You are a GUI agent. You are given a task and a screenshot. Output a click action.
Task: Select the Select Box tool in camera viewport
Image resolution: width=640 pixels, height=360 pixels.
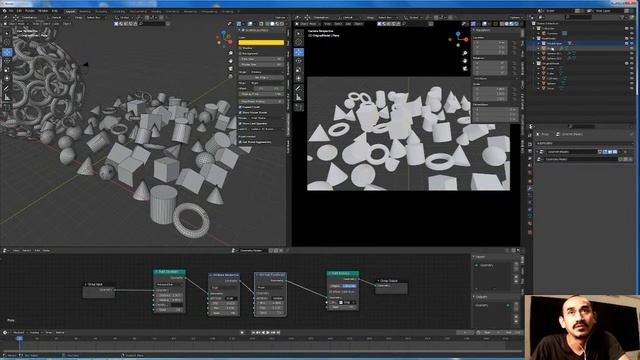coord(299,33)
